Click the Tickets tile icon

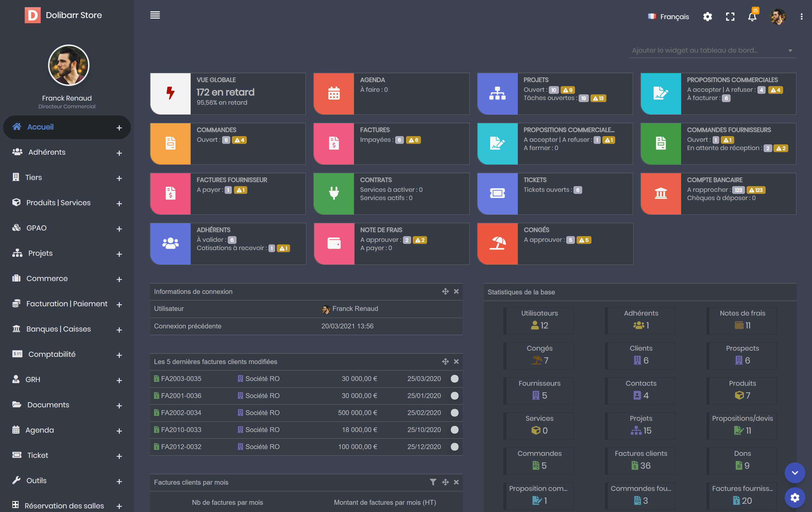pos(497,193)
